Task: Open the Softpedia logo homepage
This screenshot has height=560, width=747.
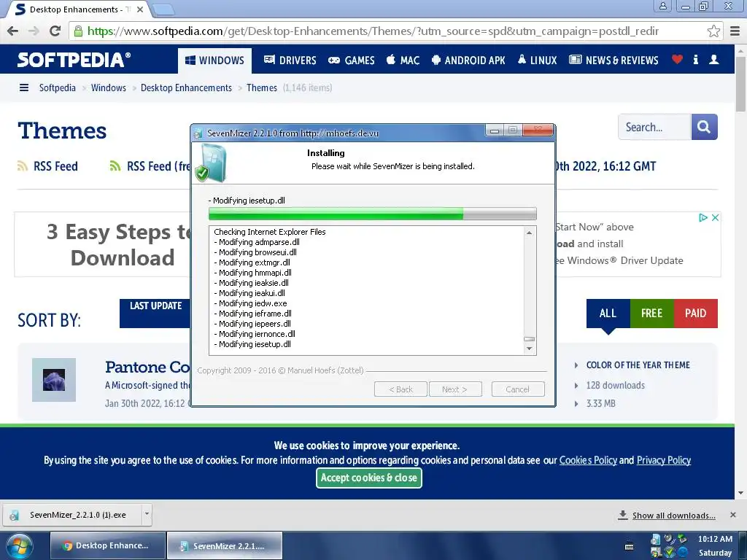Action: point(74,60)
